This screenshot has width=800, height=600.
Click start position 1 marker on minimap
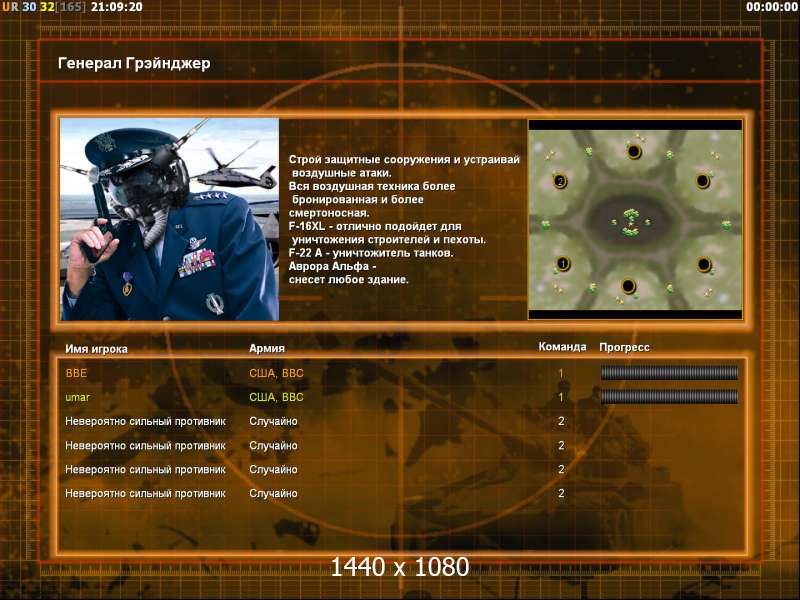(x=563, y=264)
